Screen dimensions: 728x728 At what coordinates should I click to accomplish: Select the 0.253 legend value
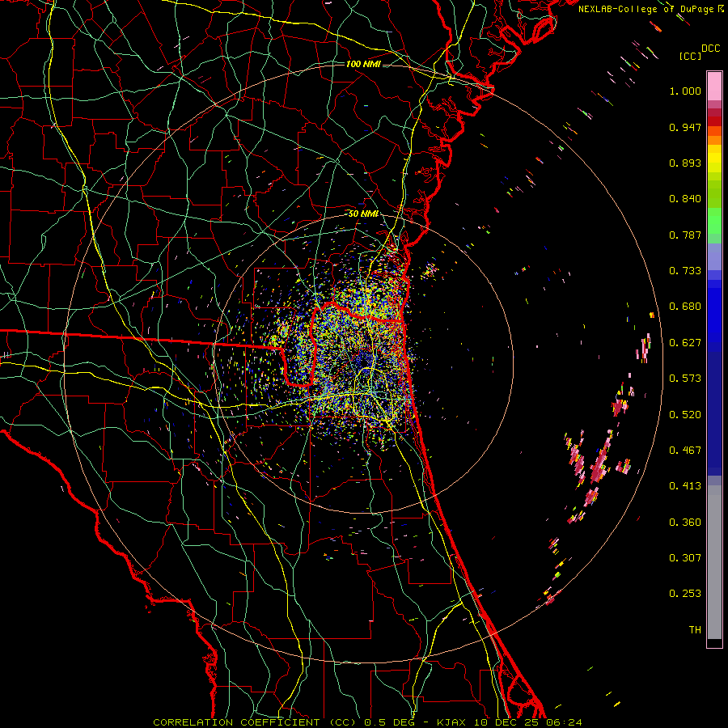[685, 594]
